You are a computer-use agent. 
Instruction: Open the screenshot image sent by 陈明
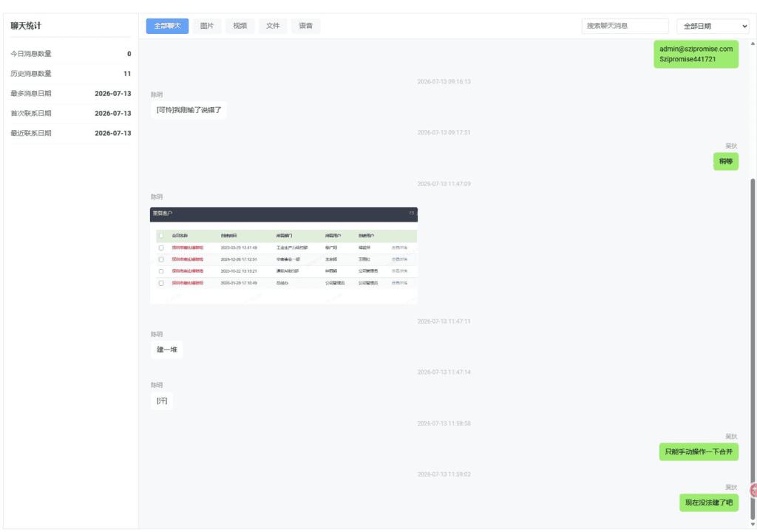click(x=284, y=256)
